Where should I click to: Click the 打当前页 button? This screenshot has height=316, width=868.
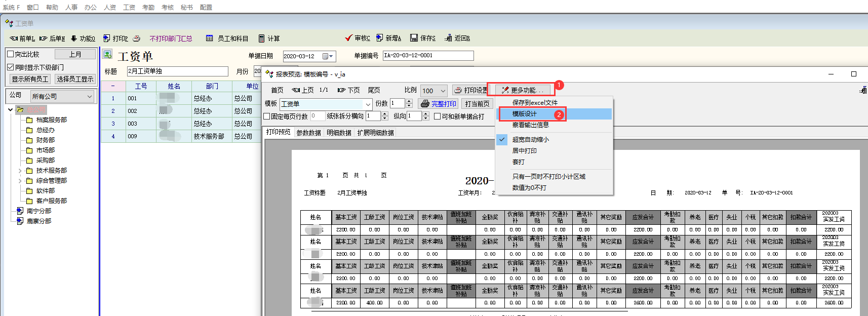click(x=477, y=104)
